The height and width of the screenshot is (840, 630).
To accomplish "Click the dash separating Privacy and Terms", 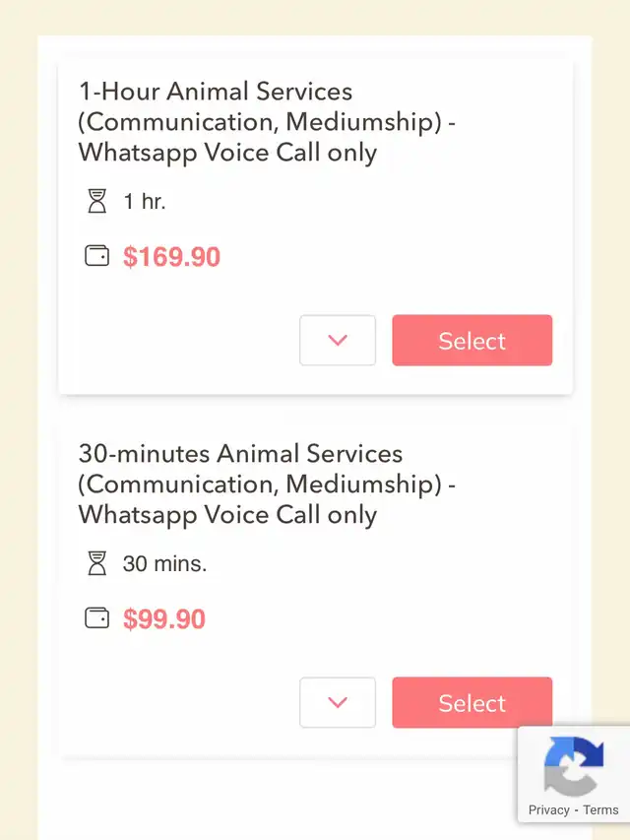I will tap(576, 810).
